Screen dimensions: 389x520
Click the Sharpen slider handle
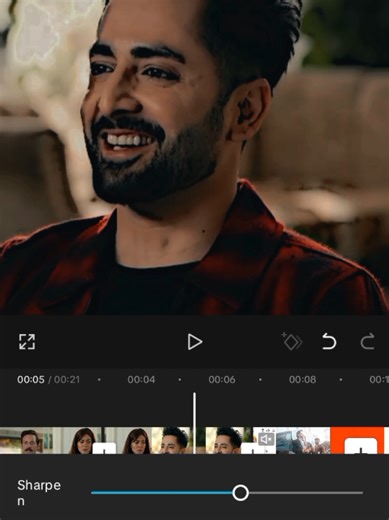point(240,493)
